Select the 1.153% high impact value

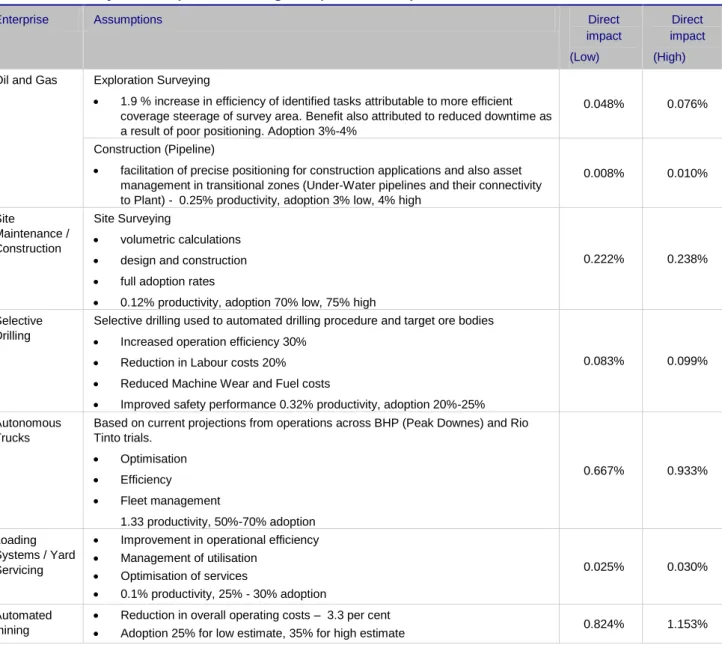click(687, 624)
